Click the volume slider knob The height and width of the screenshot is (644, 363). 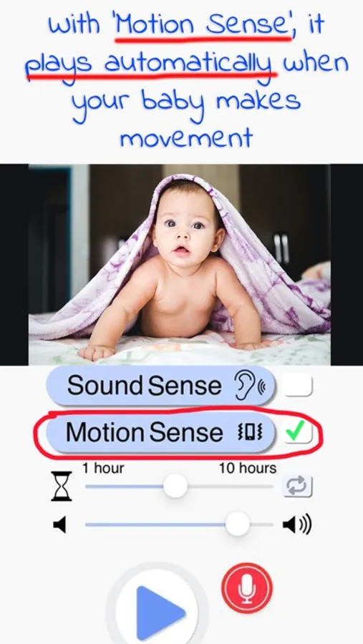point(238,524)
